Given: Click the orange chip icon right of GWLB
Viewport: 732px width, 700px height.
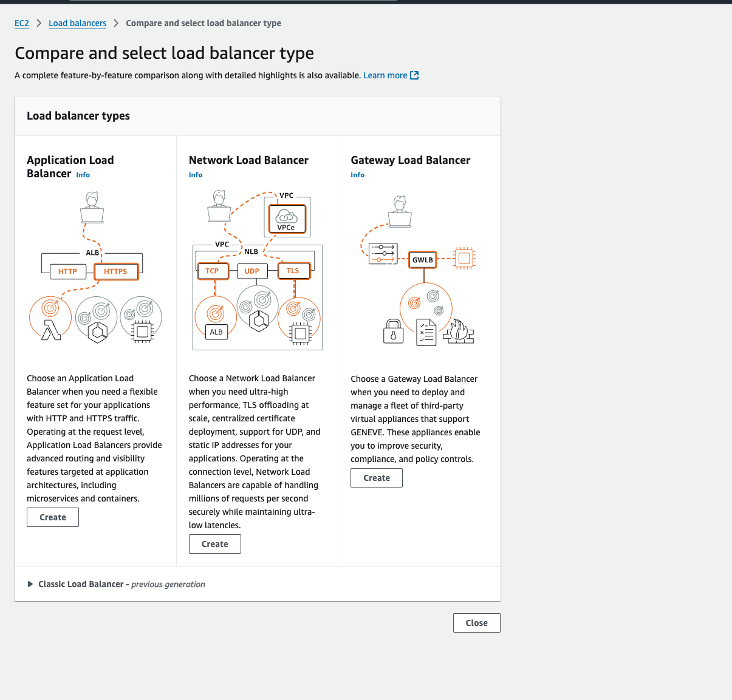Looking at the screenshot, I should 464,258.
